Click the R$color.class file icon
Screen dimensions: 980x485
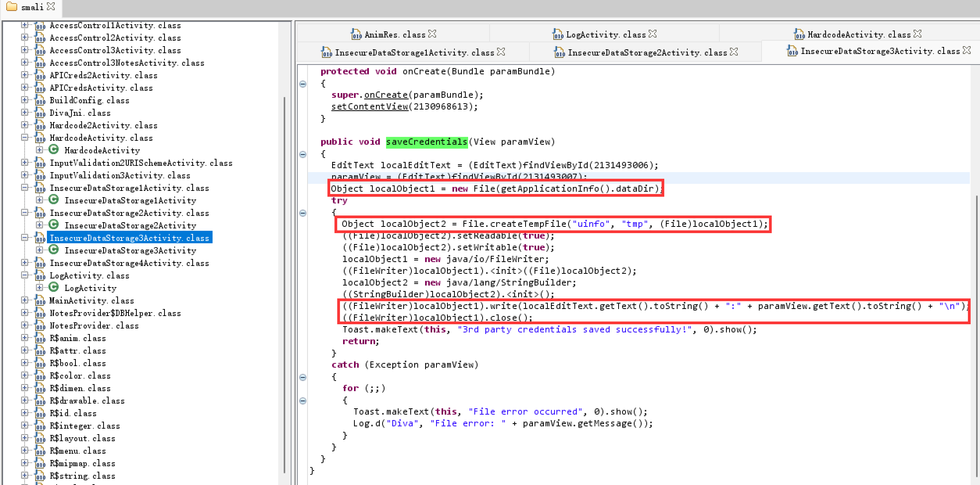[x=39, y=375]
